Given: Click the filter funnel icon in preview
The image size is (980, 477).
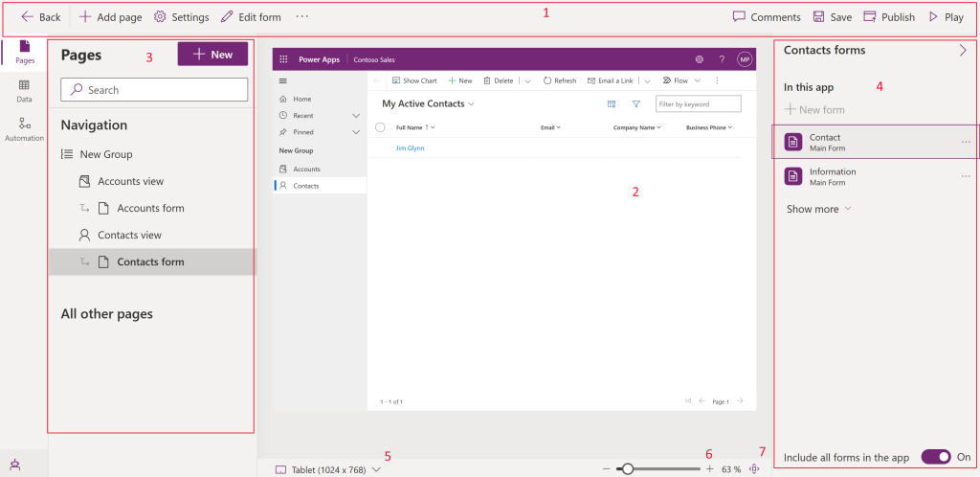Looking at the screenshot, I should pos(635,104).
